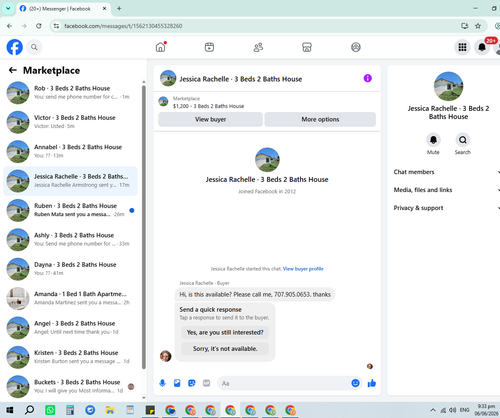Open the notifications bell icon
Screen dimensions: 500x418
(x=482, y=47)
